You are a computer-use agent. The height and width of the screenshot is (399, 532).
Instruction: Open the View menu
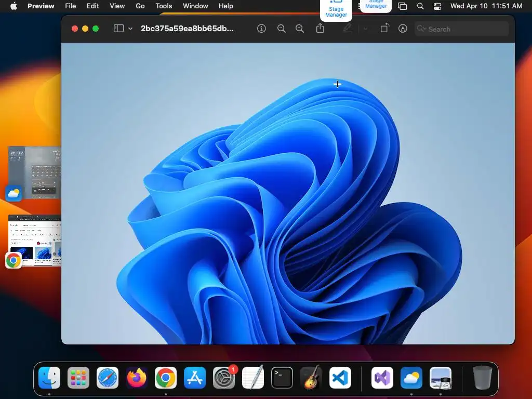pos(117,6)
